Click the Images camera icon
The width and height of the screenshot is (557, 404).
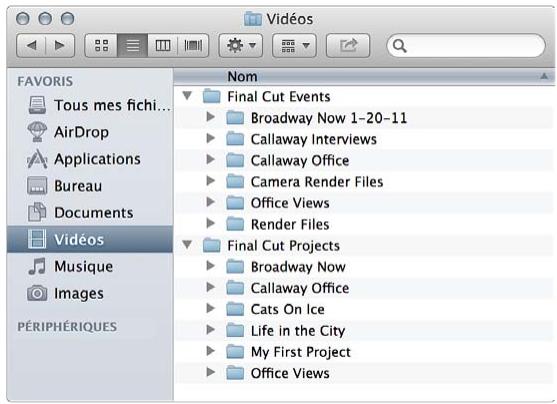click(x=37, y=293)
